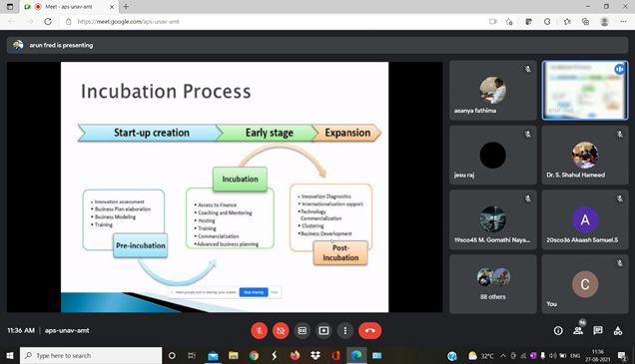Open the chat panel icon

pyautogui.click(x=598, y=331)
